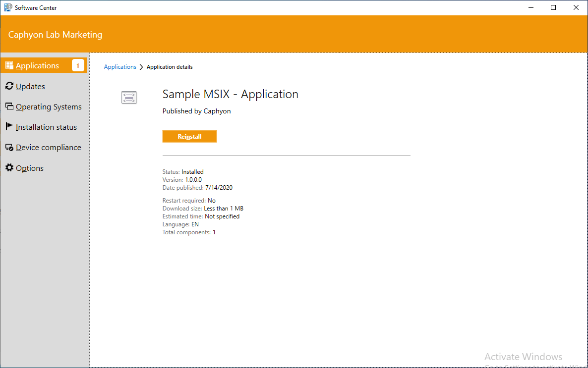Image resolution: width=588 pixels, height=368 pixels.
Task: Navigate back via Applications breadcrumb link
Action: point(120,67)
